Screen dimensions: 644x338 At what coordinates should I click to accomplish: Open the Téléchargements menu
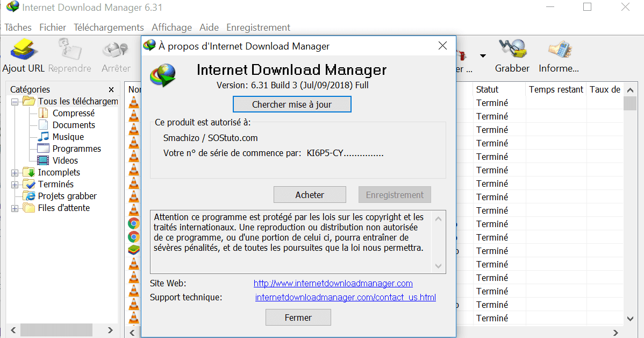tap(109, 27)
